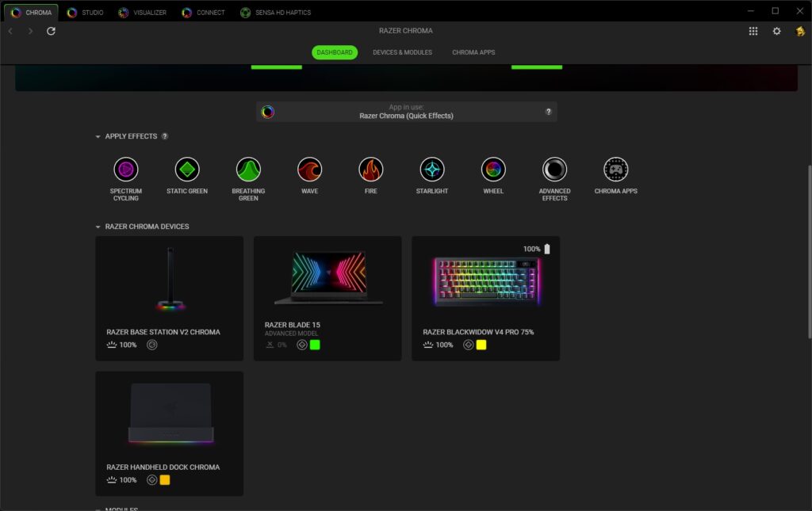
Task: Apply the Fire effect
Action: [x=371, y=169]
